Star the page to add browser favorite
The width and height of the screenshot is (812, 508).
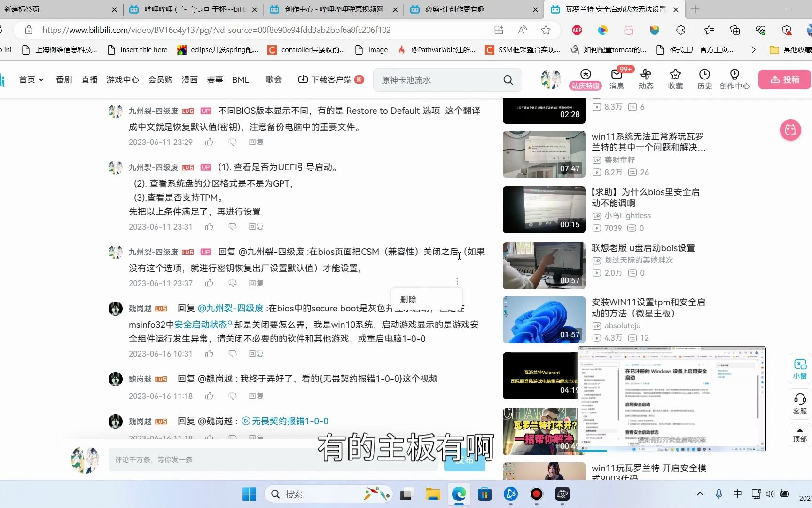[545, 30]
